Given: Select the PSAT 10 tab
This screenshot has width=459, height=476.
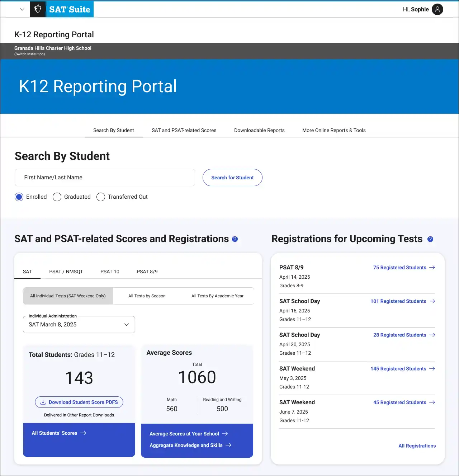Looking at the screenshot, I should coord(110,272).
